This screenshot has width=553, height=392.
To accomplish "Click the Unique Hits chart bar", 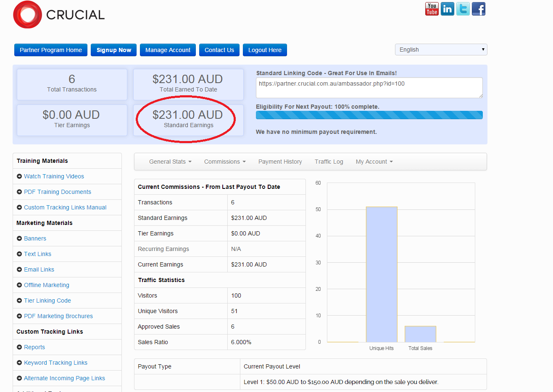I will coord(381,274).
